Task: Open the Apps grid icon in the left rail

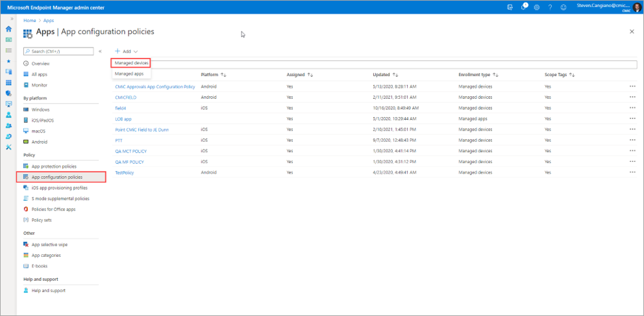Action: pos(8,83)
